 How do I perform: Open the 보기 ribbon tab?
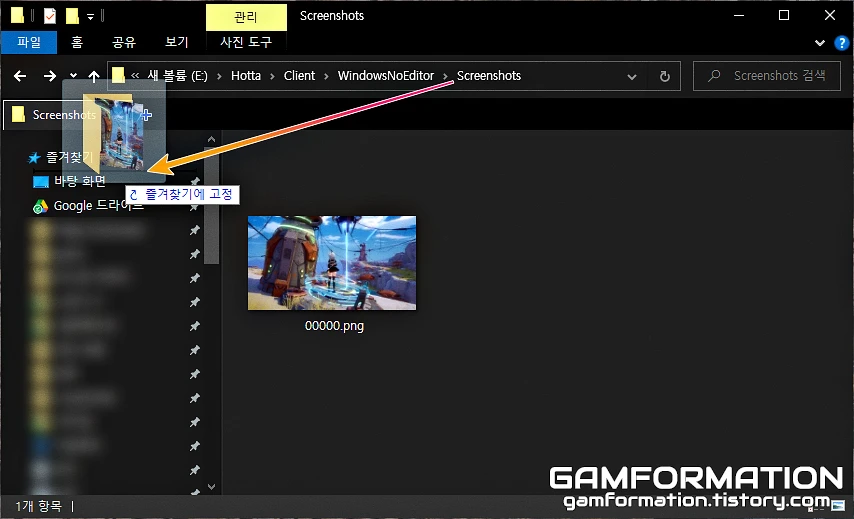coord(176,42)
